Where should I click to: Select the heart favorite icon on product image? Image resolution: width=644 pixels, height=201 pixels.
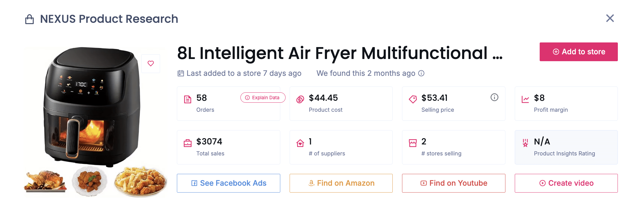(151, 63)
